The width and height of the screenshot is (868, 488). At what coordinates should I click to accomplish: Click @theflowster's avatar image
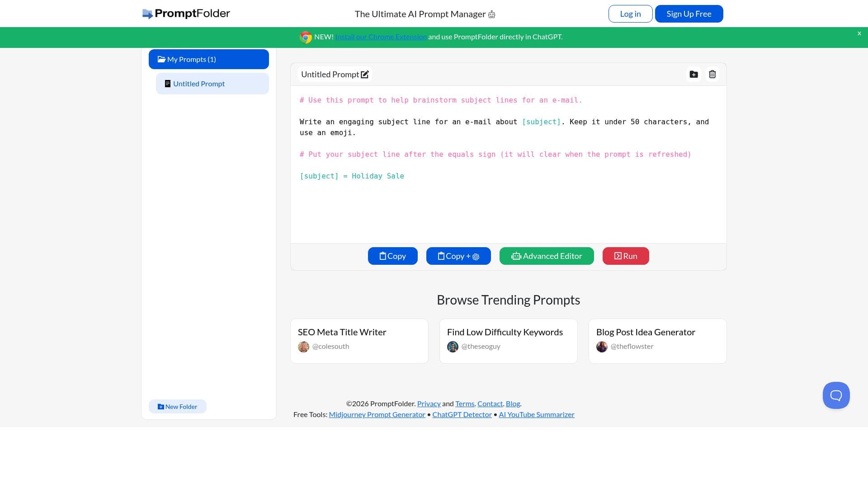click(602, 347)
